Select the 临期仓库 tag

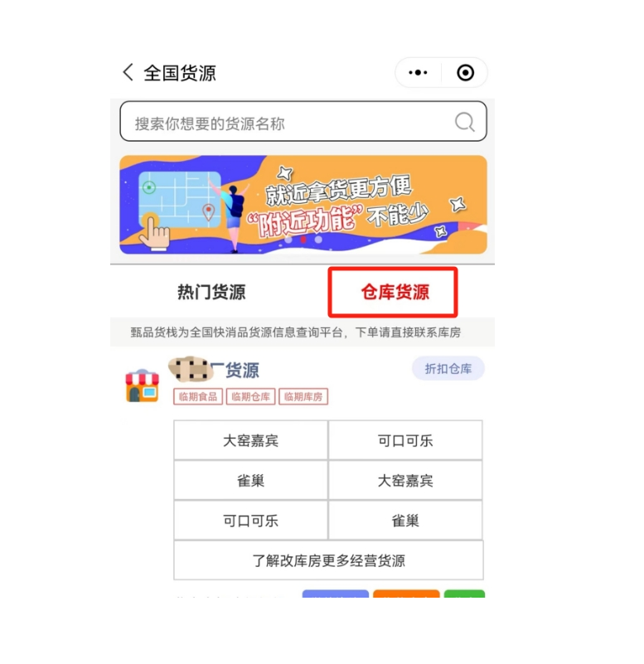pos(250,397)
